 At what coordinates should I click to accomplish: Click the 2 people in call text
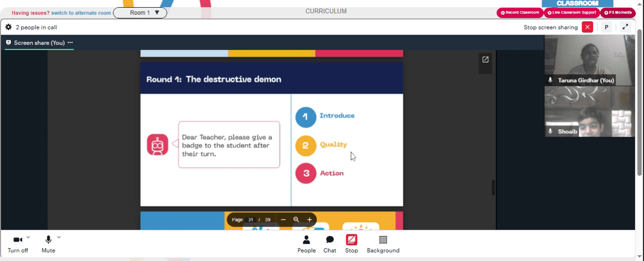pos(36,28)
